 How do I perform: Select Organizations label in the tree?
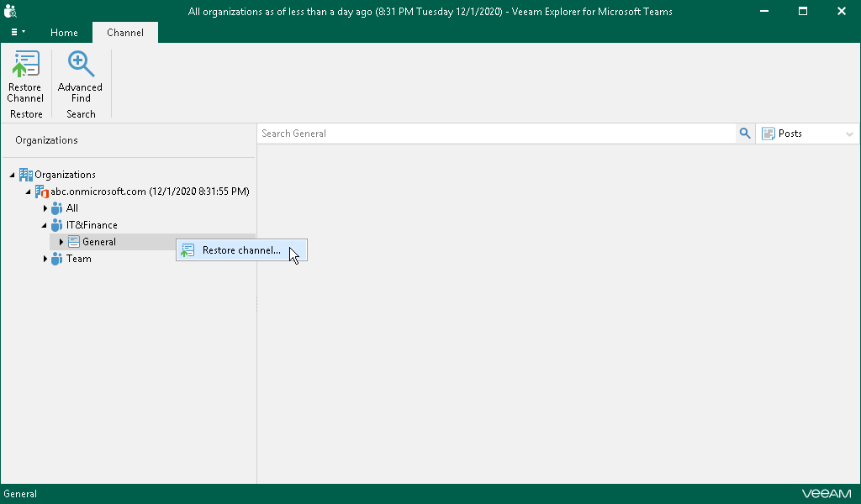coord(65,175)
